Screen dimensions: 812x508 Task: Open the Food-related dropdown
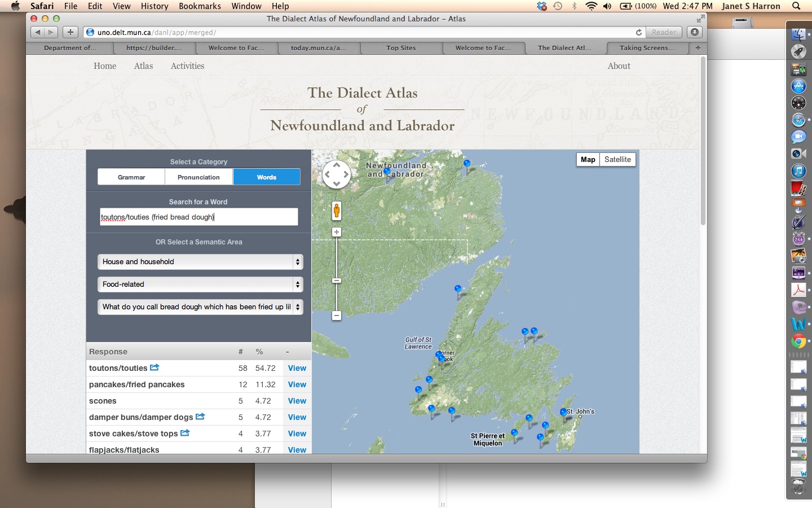pos(200,284)
